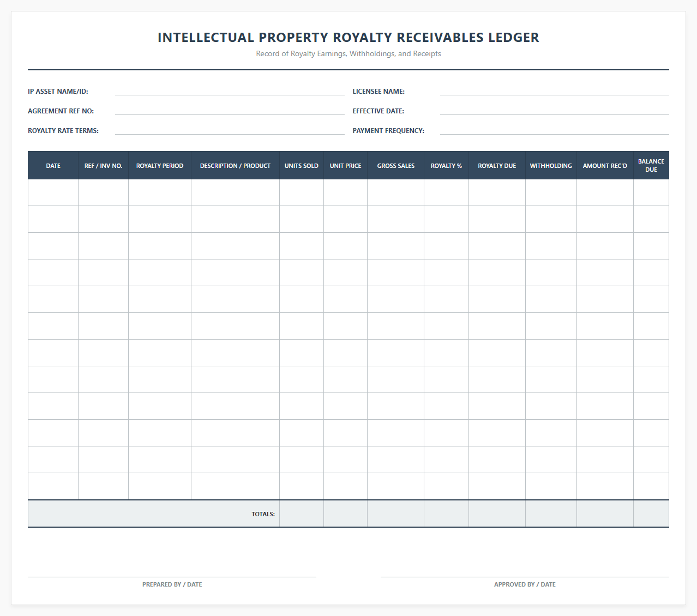This screenshot has height=616, width=697.
Task: Click the Totals cell under Balance Due
Action: [651, 514]
